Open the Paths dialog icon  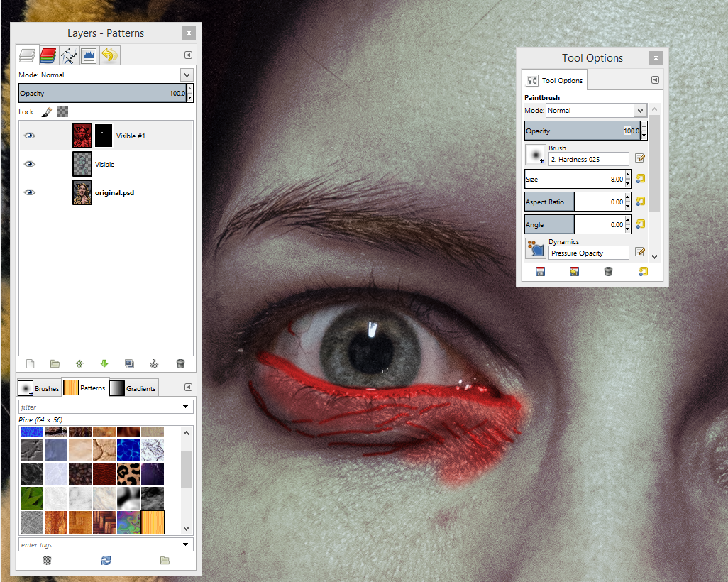68,55
